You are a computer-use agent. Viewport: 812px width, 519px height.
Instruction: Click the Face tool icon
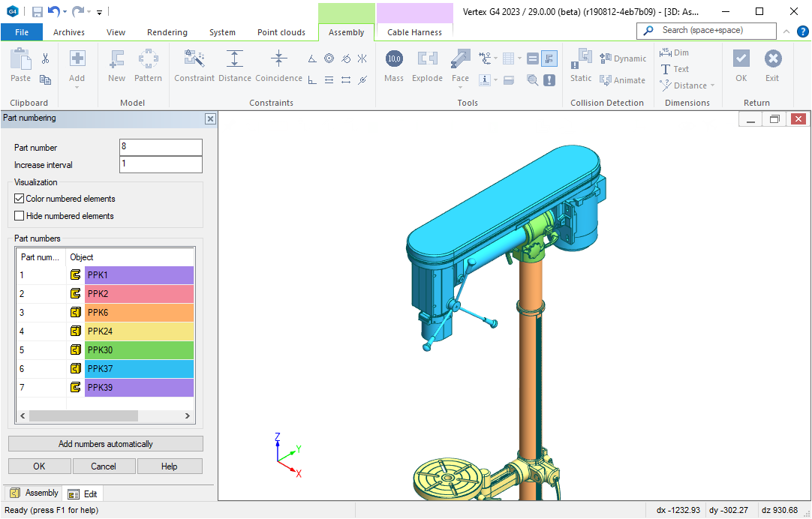tap(460, 59)
